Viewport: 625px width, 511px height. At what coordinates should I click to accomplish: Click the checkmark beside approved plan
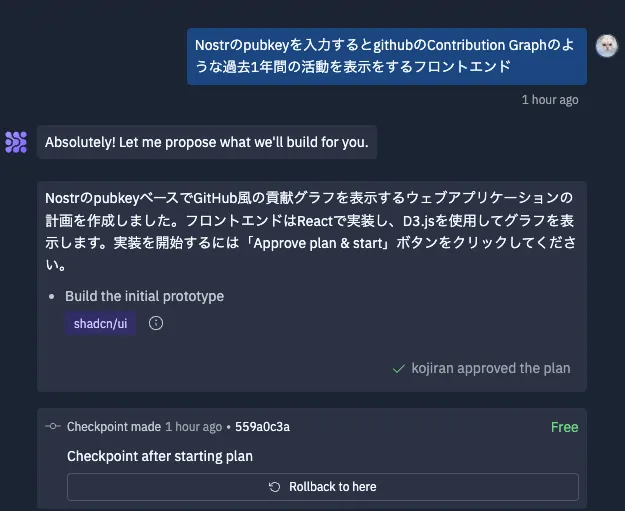[399, 368]
